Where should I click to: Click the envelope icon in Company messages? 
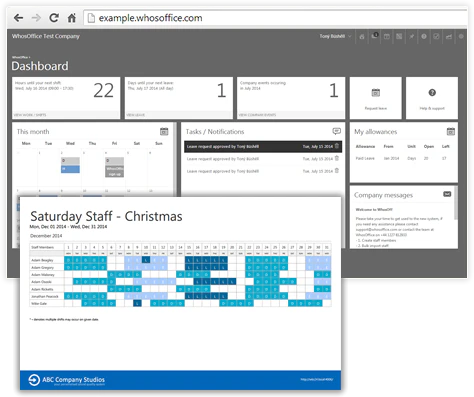pos(447,194)
